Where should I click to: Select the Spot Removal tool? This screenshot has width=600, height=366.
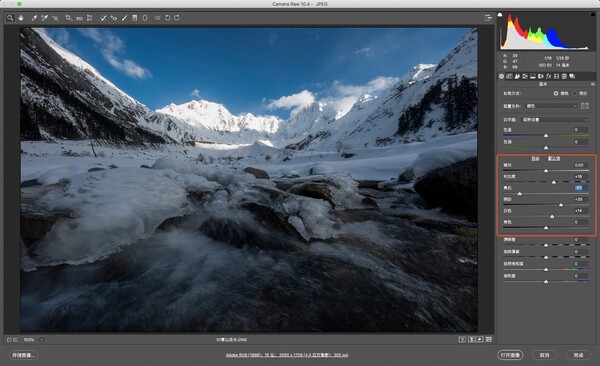103,18
